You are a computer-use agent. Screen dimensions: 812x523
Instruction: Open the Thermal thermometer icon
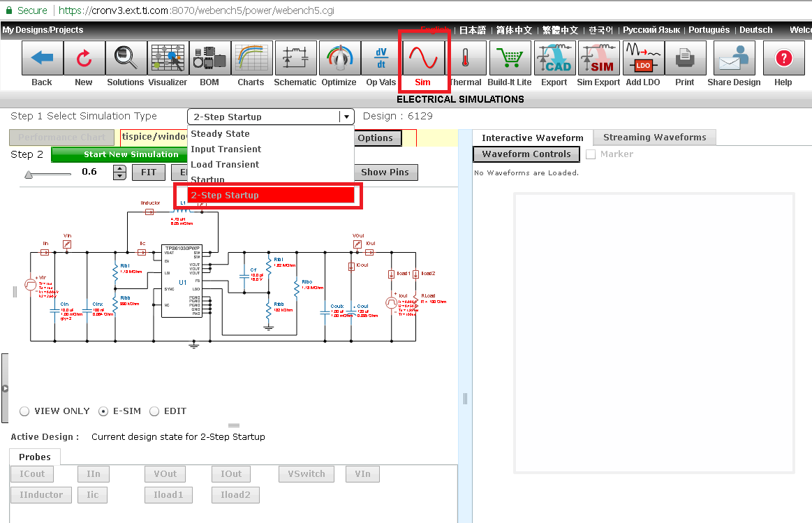click(466, 59)
